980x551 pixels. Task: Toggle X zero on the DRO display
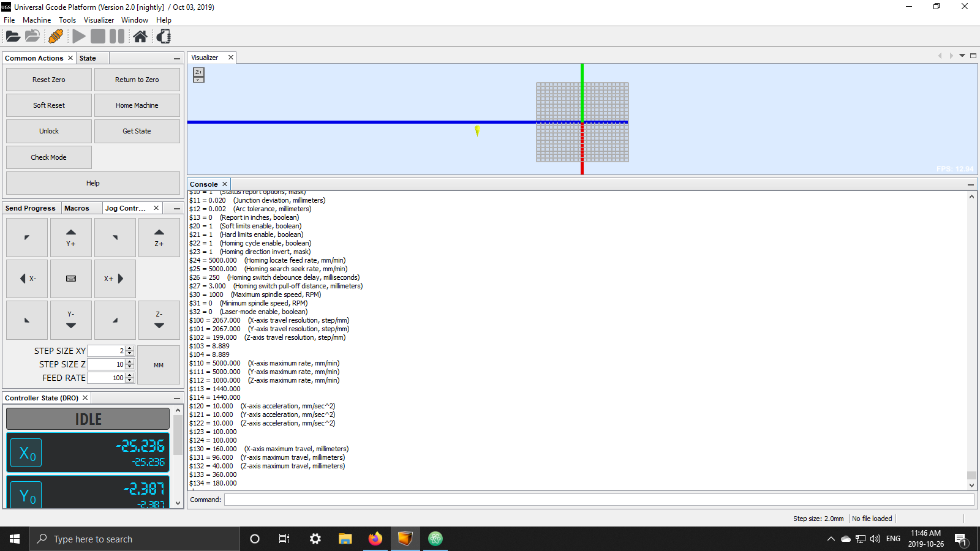click(x=26, y=453)
